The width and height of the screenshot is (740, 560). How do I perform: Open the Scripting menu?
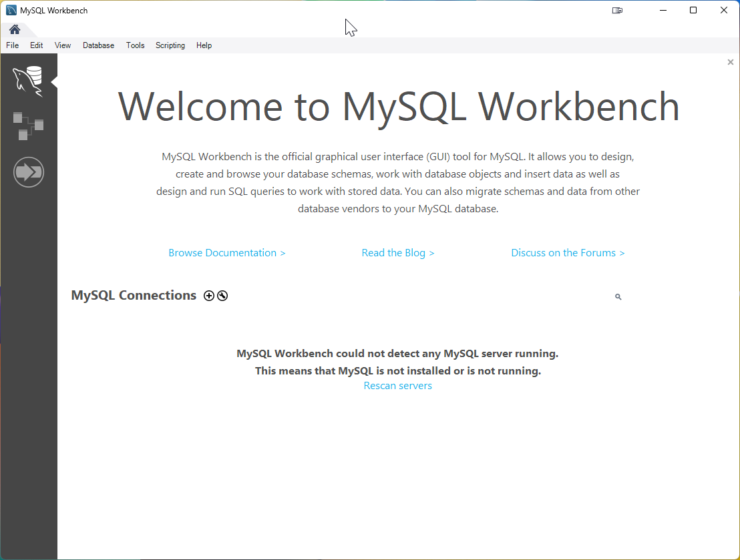coord(170,45)
